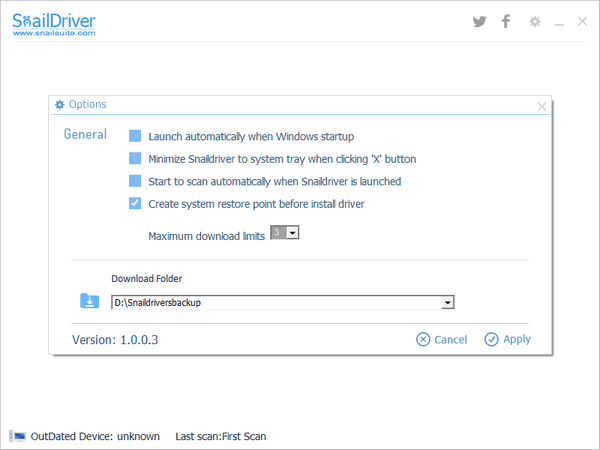This screenshot has width=600, height=450.
Task: Click the Download Folder label
Action: 147,279
